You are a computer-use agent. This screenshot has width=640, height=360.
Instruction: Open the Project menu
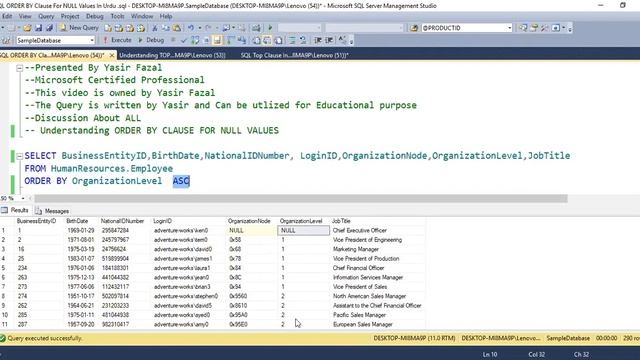click(x=70, y=16)
